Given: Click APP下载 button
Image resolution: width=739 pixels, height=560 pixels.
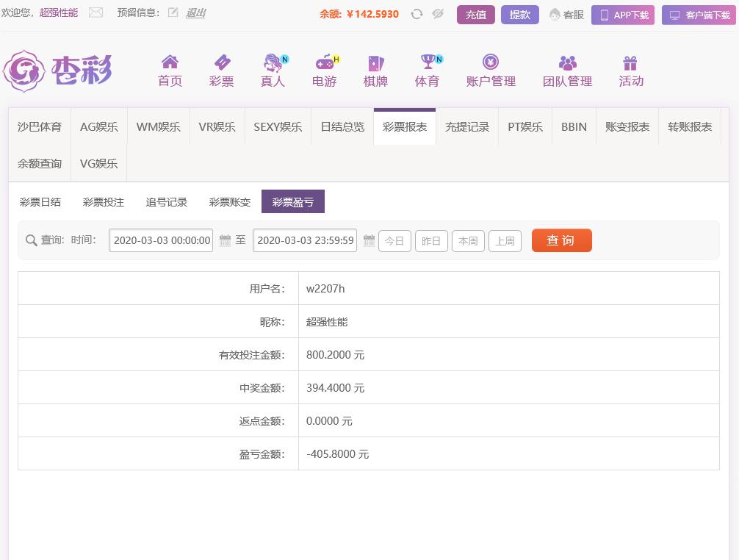Looking at the screenshot, I should tap(623, 15).
